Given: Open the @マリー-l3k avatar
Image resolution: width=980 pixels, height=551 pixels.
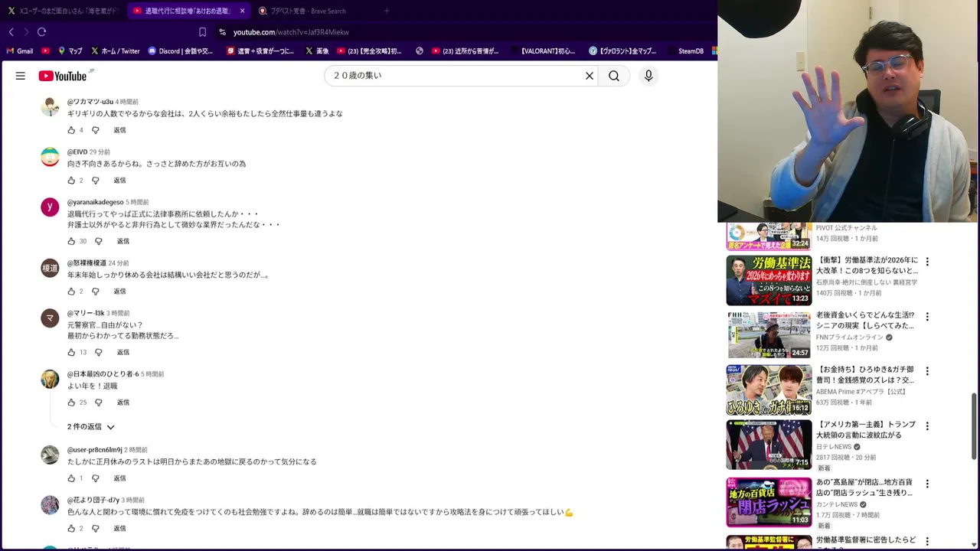Looking at the screenshot, I should (50, 318).
